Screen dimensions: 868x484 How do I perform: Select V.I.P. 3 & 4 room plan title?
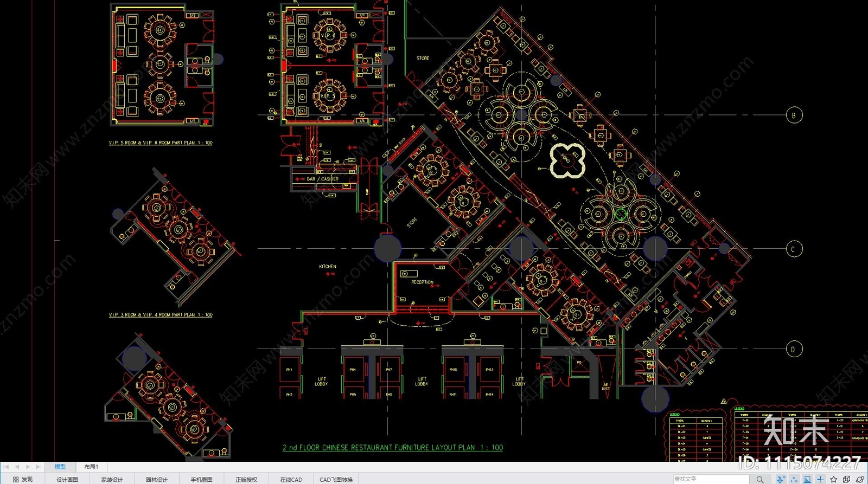tap(161, 314)
